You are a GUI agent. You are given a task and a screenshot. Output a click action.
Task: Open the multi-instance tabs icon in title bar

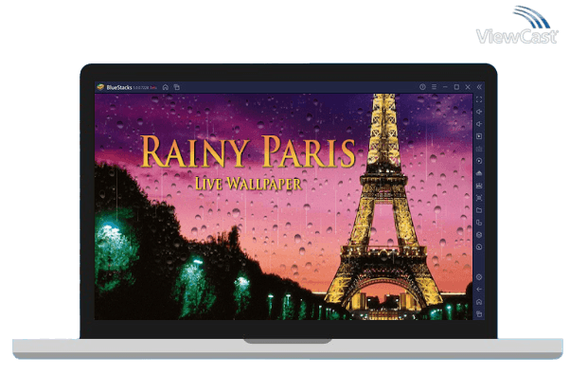(x=177, y=87)
